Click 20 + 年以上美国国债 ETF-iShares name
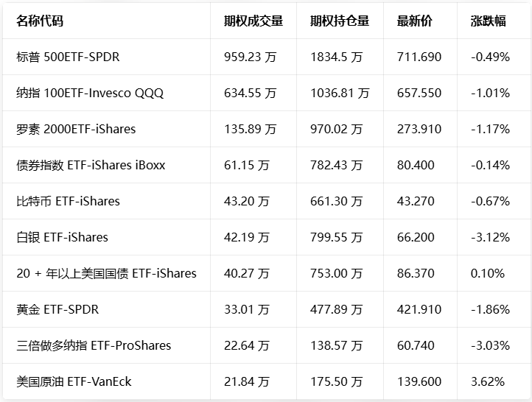This screenshot has height=402, width=532. (x=106, y=273)
